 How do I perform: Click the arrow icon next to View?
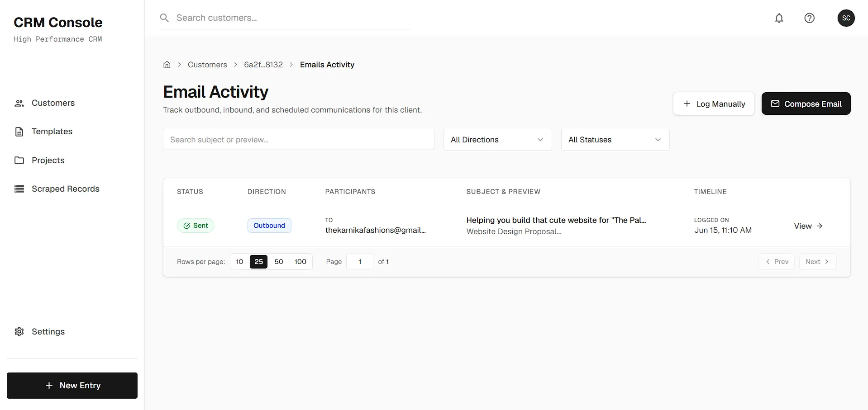tap(819, 226)
